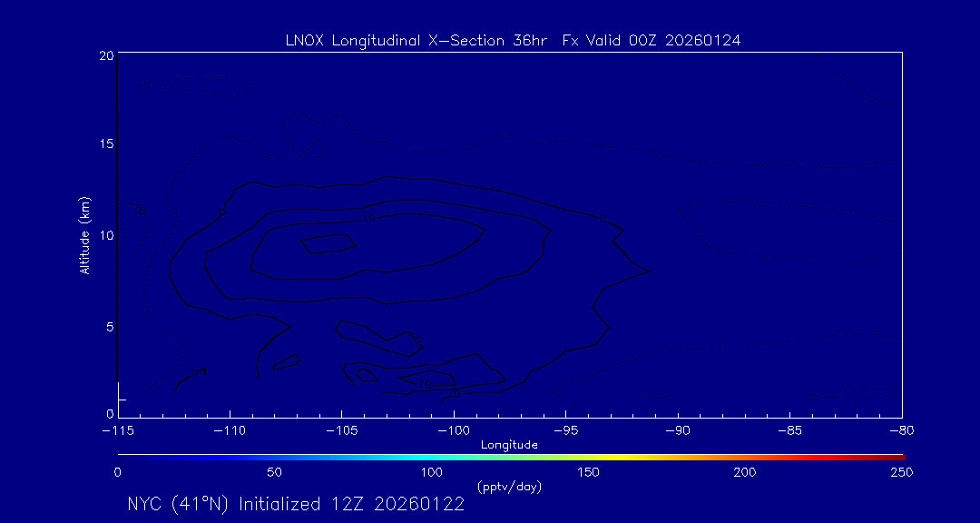Screen dimensions: 980x523
Task: Click the NYC (41°N) Initialized caption
Action: (296, 505)
